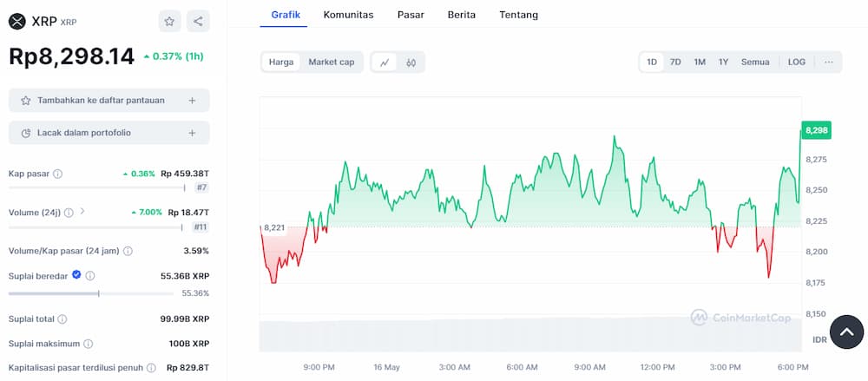Select the line chart view icon
The width and height of the screenshot is (868, 381).
click(385, 62)
